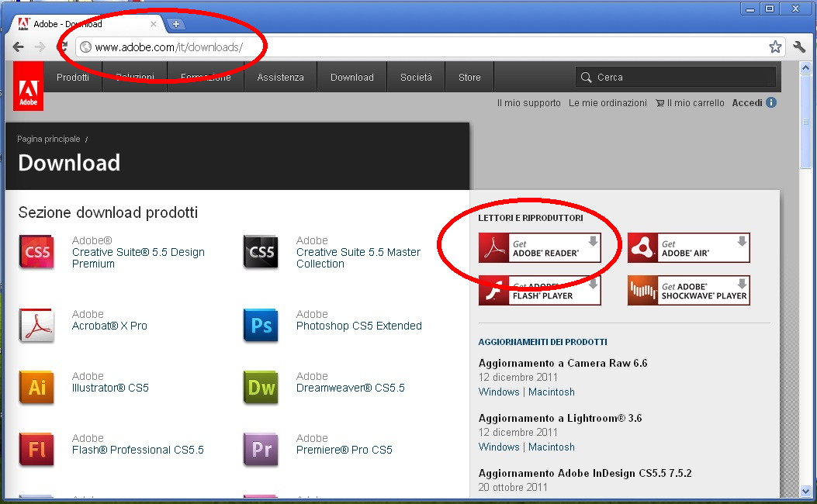
Task: Open the Illustrator CS5 icon
Action: point(37,388)
